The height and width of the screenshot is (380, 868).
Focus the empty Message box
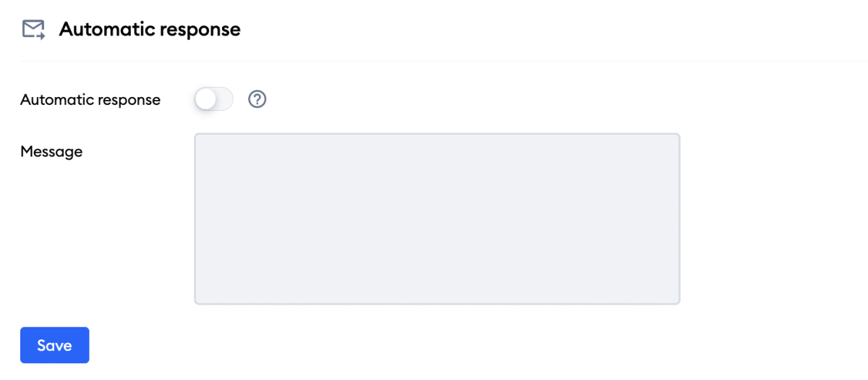pyautogui.click(x=437, y=219)
